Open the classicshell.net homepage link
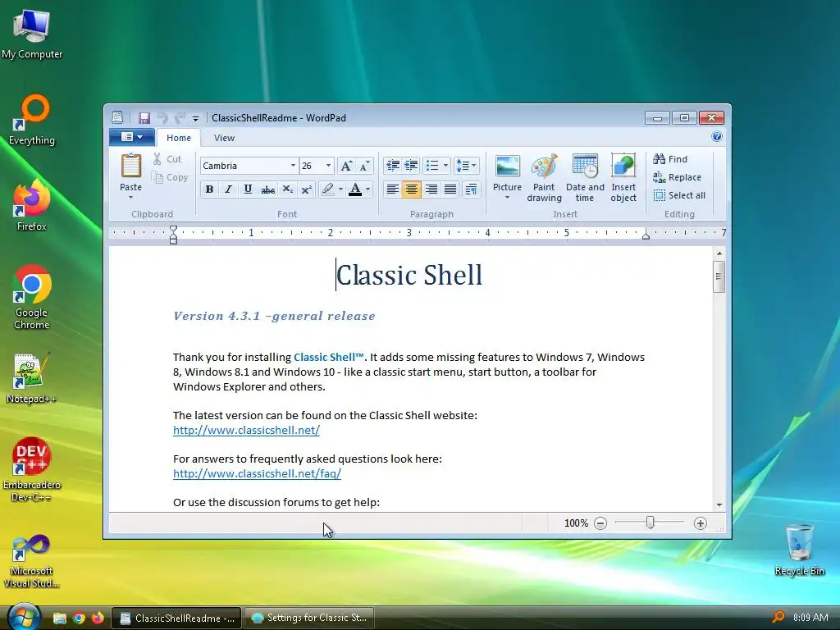Screen dimensions: 840x630 pyautogui.click(x=246, y=430)
